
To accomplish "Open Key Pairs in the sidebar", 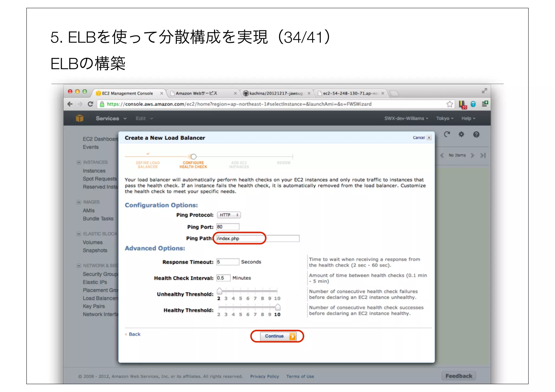I will click(x=94, y=306).
